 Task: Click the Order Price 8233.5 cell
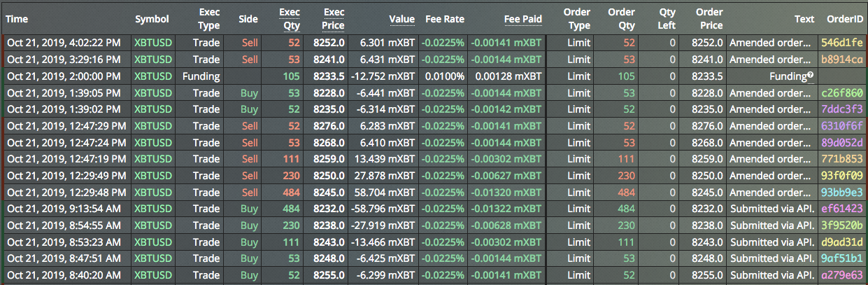coord(708,76)
